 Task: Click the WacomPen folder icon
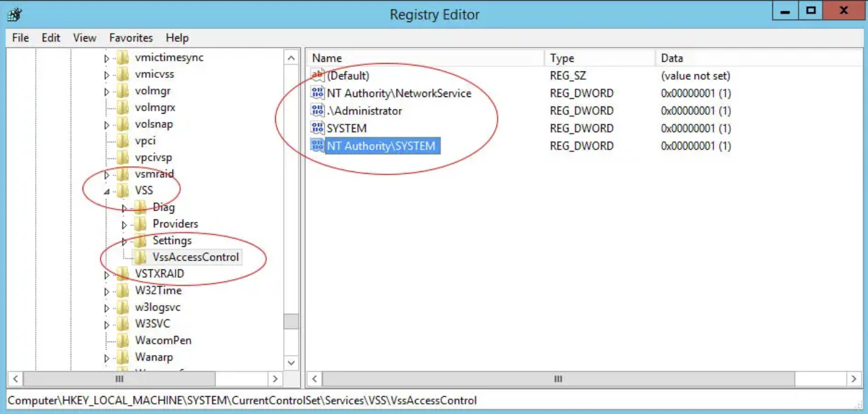click(123, 340)
